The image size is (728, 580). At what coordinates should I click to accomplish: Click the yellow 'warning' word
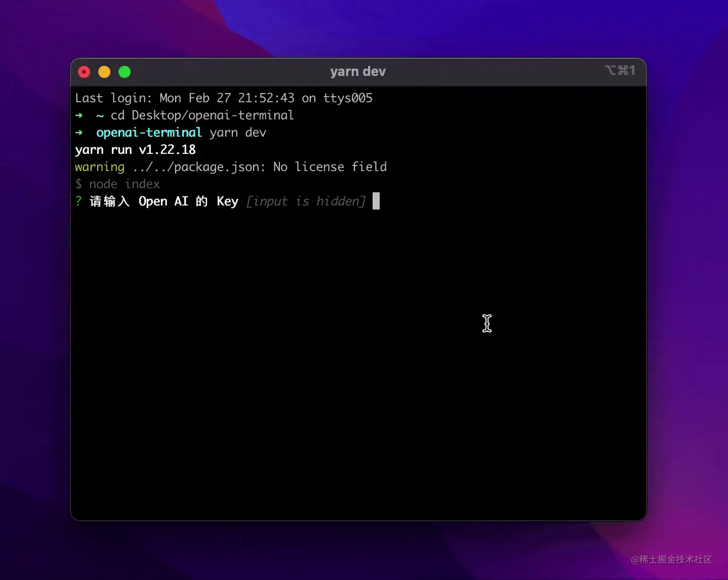100,167
